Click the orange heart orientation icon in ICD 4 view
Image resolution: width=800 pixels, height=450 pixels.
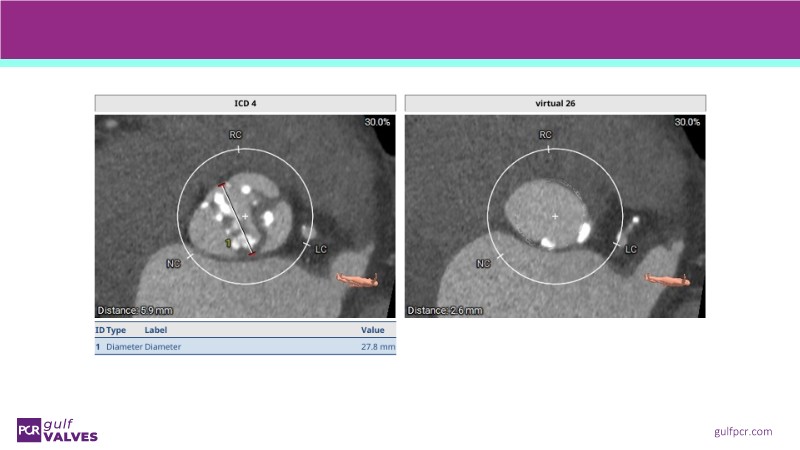tap(357, 279)
